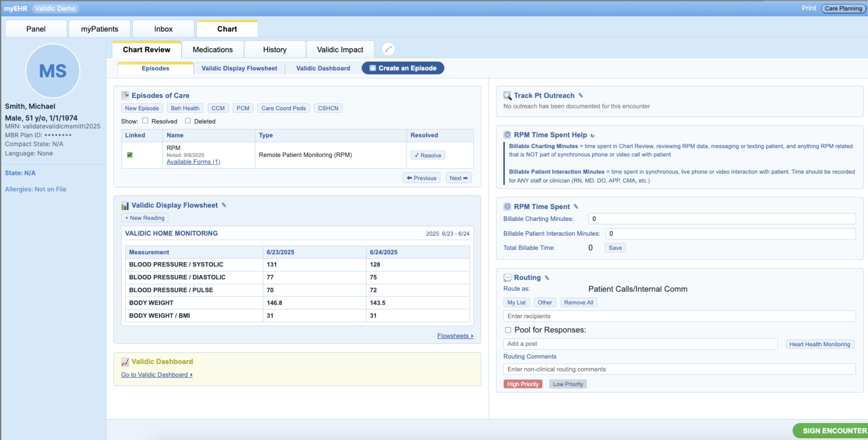This screenshot has height=440, width=868.
Task: Click the refresh icon next to RPM Time Spent Help
Action: tap(592, 135)
